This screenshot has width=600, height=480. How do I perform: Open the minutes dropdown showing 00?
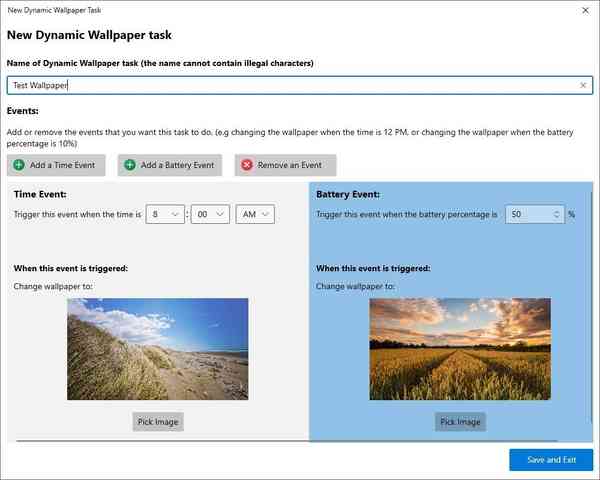(210, 214)
